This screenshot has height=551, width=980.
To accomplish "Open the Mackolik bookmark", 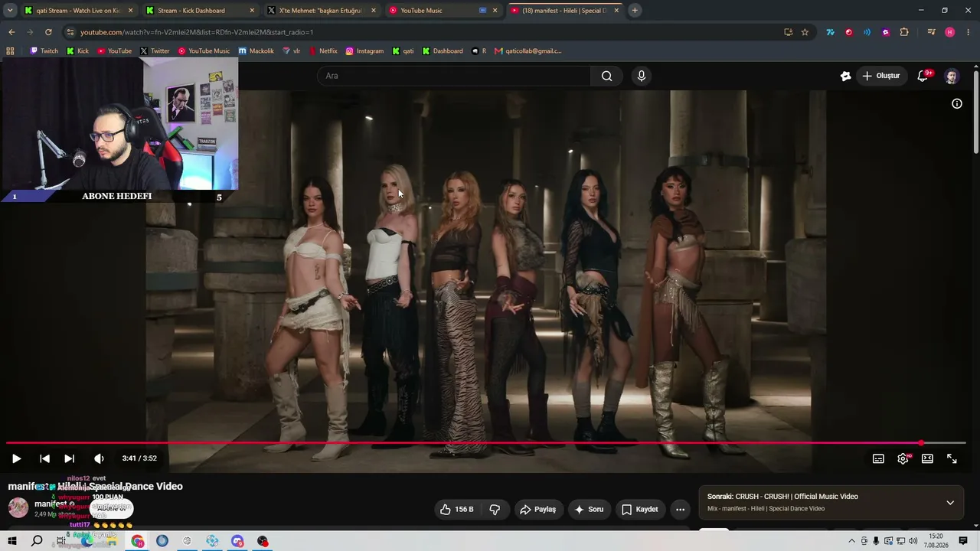I will click(256, 51).
